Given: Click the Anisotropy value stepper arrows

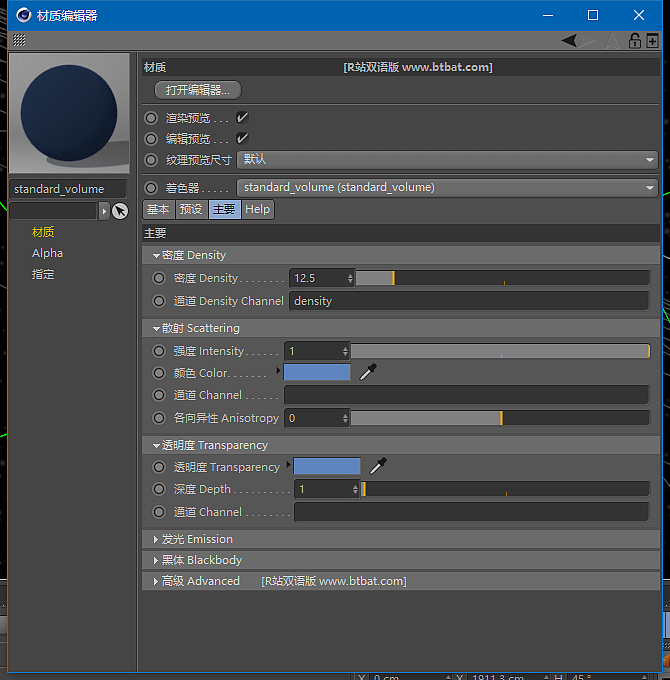Looking at the screenshot, I should [345, 418].
